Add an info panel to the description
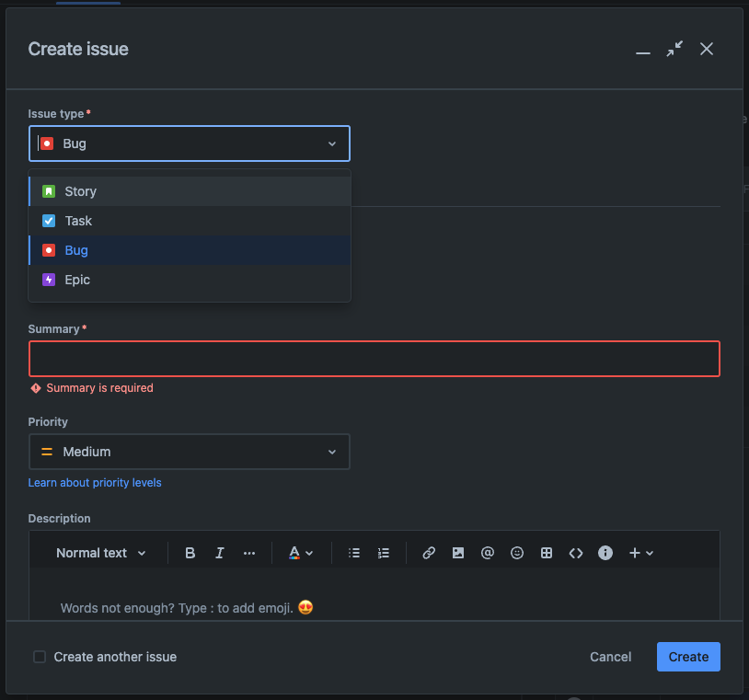The width and height of the screenshot is (749, 700). tap(605, 553)
